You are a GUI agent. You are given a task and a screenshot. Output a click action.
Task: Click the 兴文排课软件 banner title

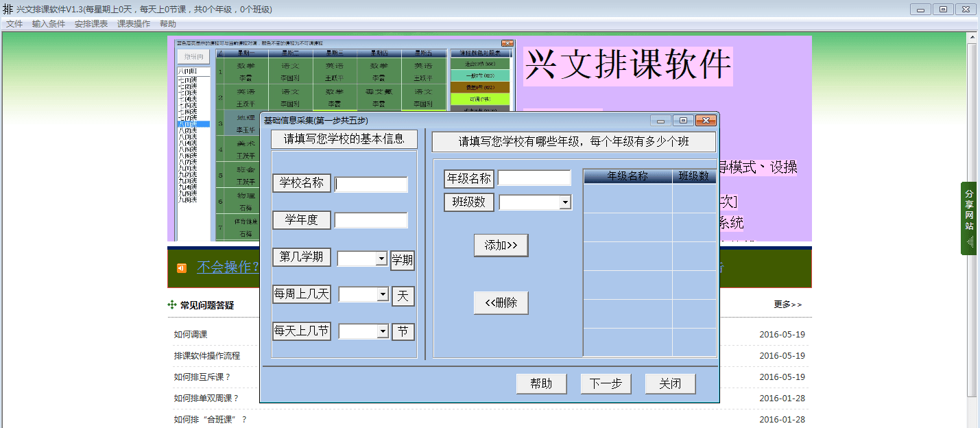[628, 67]
